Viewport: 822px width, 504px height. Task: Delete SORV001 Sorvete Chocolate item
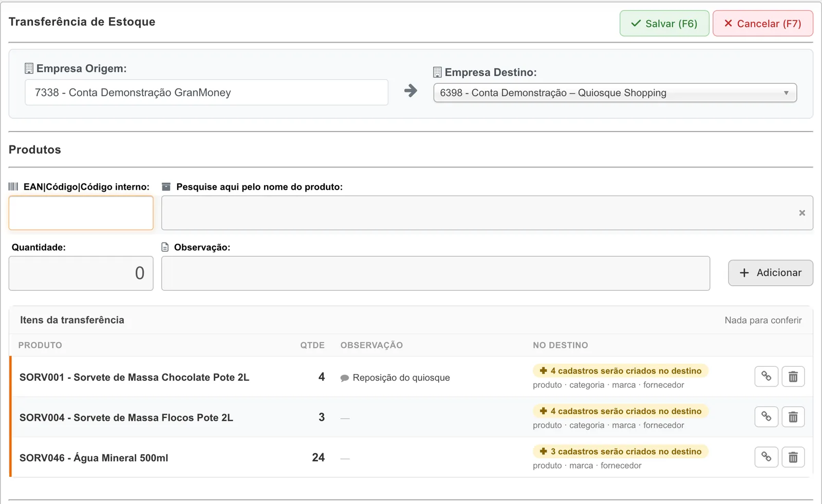[793, 377]
